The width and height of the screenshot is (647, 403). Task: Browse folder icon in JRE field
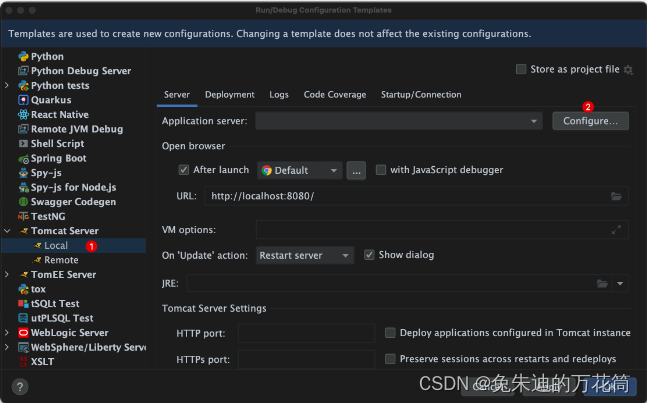[x=602, y=284]
